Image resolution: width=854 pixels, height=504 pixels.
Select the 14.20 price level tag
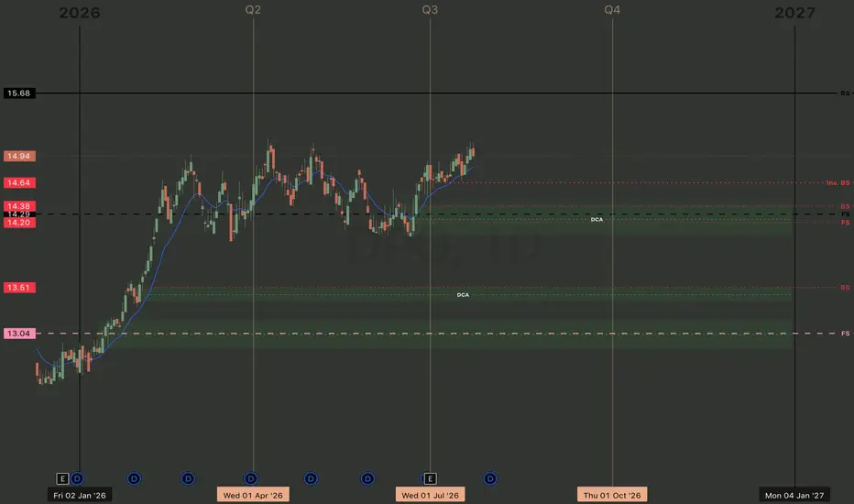[19, 223]
